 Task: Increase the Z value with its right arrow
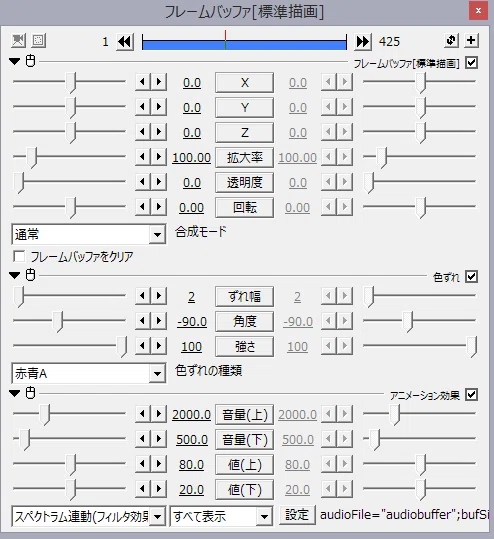(159, 132)
